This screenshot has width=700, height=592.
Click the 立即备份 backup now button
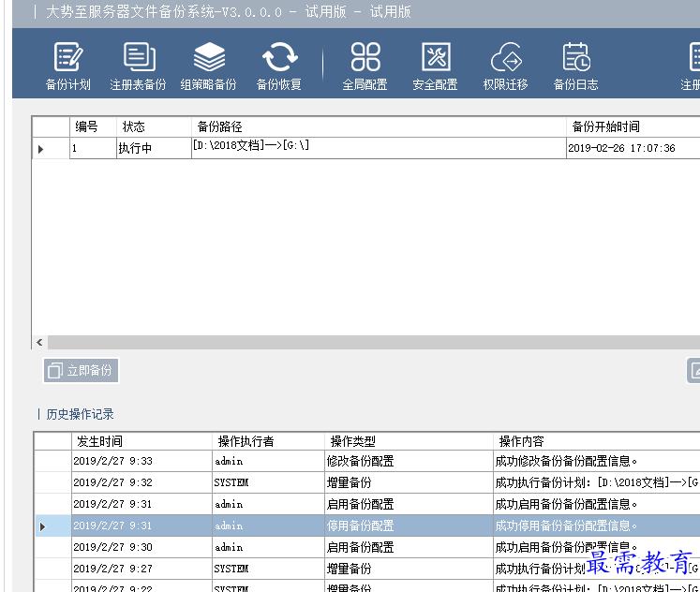[81, 370]
